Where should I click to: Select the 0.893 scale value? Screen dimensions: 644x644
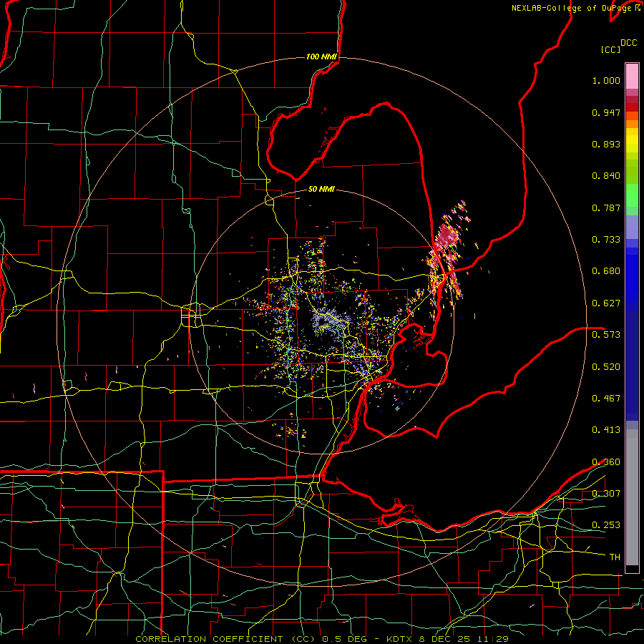click(606, 144)
